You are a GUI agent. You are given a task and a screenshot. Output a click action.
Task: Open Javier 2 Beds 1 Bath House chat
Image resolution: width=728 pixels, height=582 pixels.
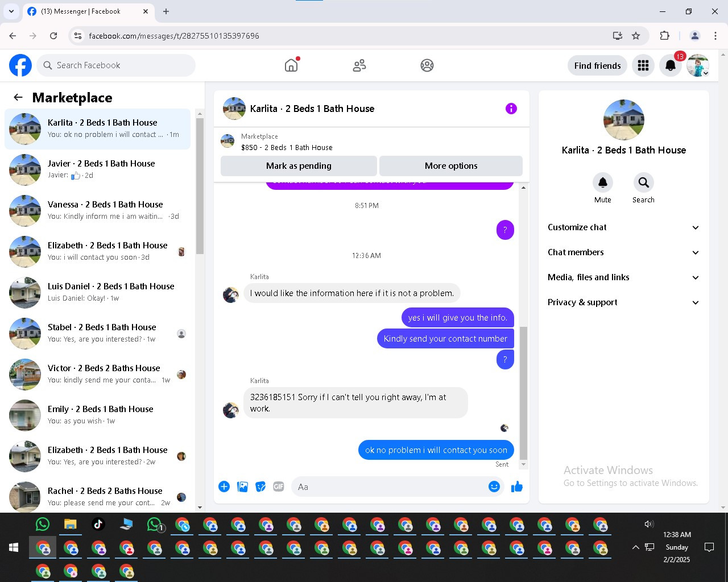coord(97,169)
